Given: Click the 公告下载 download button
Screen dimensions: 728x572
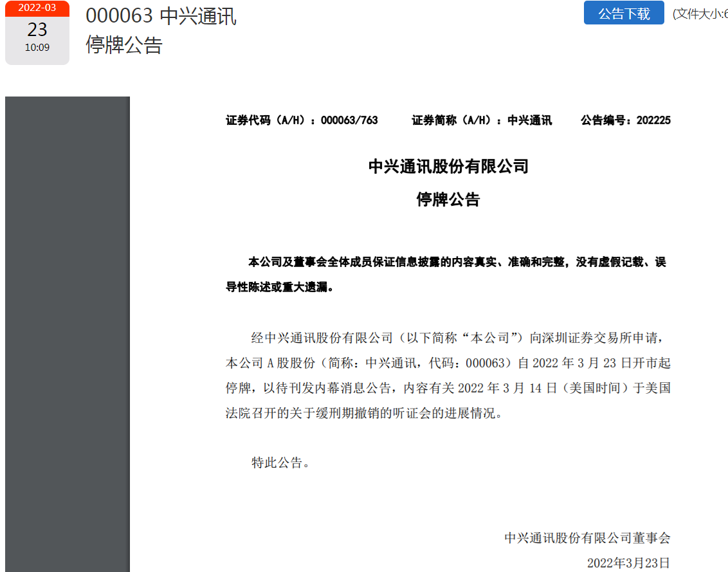Looking at the screenshot, I should [x=623, y=13].
